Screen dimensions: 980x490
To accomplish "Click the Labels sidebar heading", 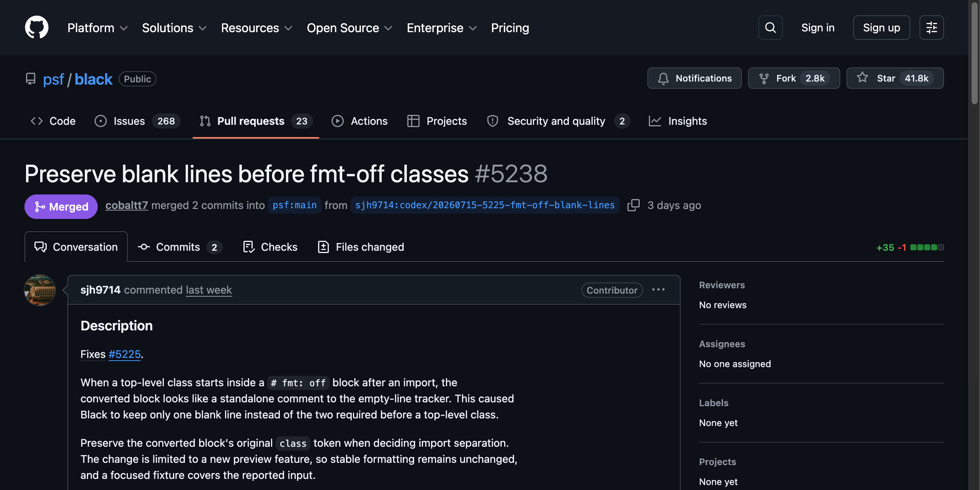I will [x=714, y=403].
